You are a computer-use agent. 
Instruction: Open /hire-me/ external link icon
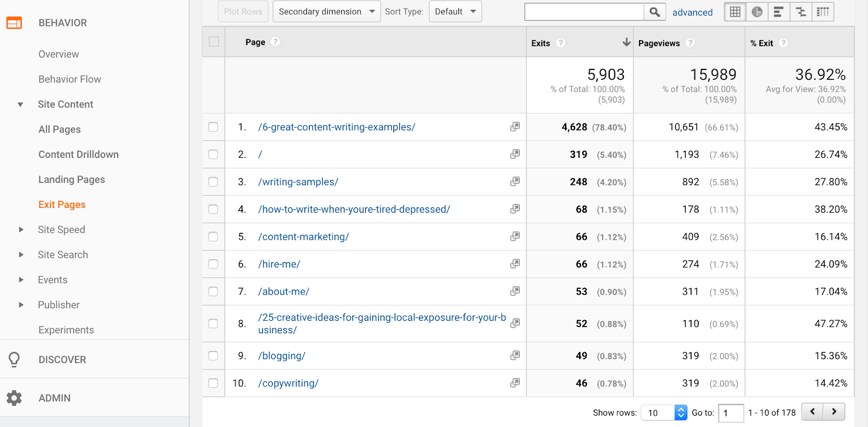pyautogui.click(x=515, y=264)
